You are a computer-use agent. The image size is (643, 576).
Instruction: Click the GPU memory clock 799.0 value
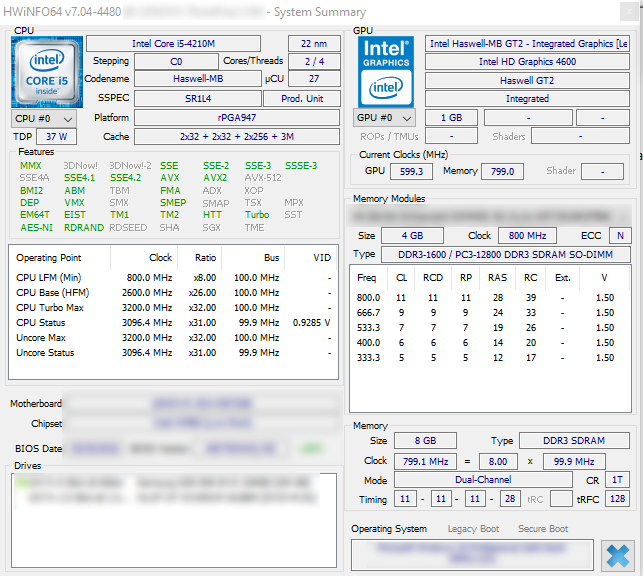(502, 171)
